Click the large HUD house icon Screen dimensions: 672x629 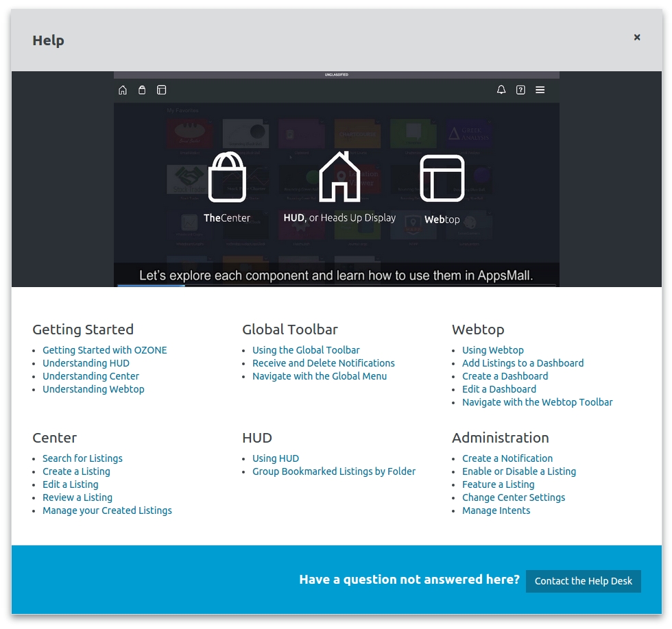339,176
